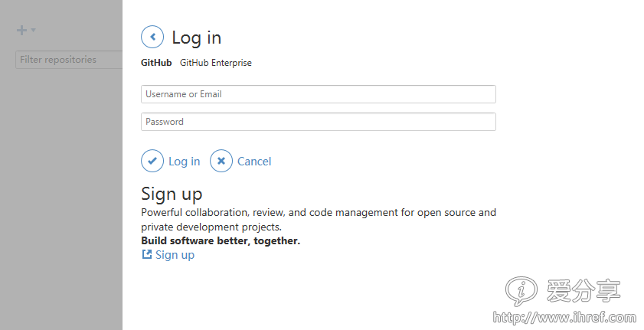Go back with the circled arrow icon
This screenshot has width=644, height=330.
(152, 37)
